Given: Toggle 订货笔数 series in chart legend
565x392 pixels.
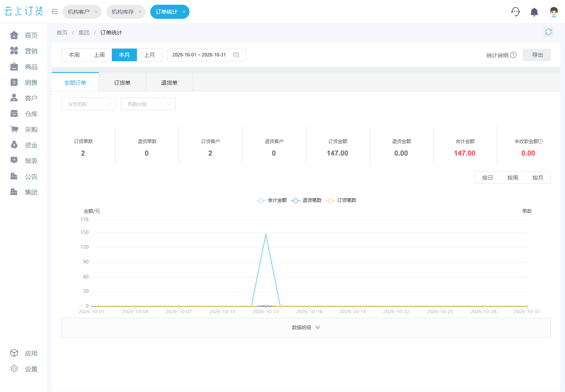Looking at the screenshot, I should pos(341,200).
